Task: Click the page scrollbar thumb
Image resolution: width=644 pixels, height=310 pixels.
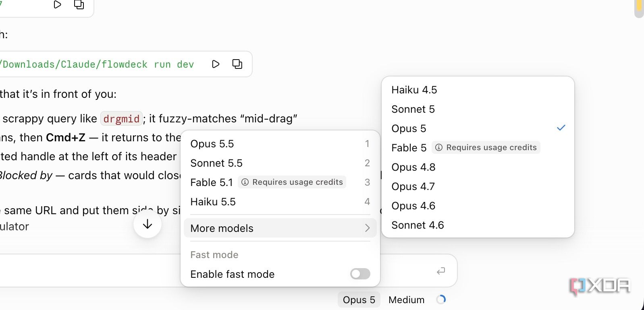Action: tap(639, 8)
